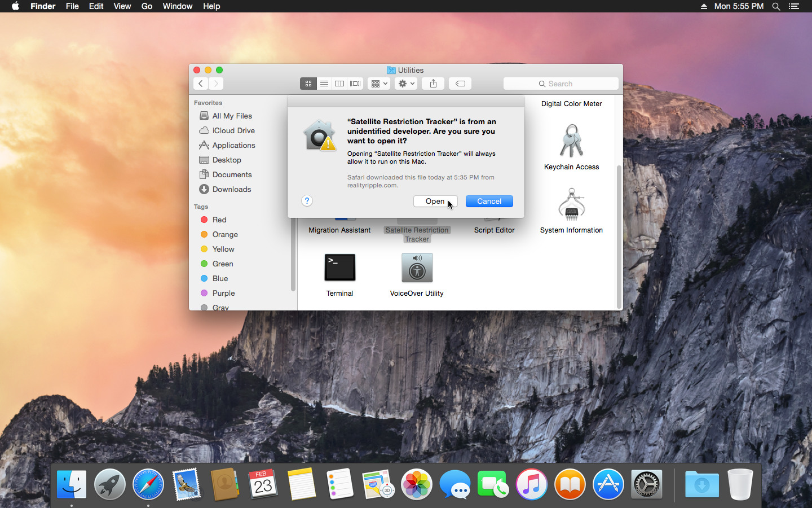This screenshot has width=812, height=508.
Task: Click Open to run Satellite Restriction Tracker
Action: pos(434,201)
